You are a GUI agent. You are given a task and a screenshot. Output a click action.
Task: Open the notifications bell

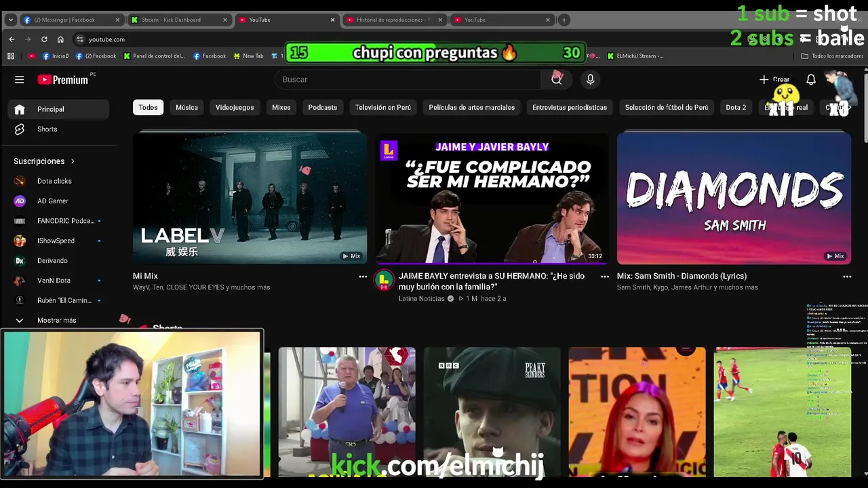point(810,79)
